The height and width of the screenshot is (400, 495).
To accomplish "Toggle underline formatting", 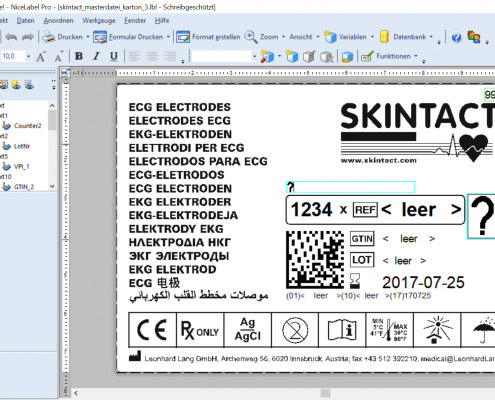I will [x=114, y=56].
